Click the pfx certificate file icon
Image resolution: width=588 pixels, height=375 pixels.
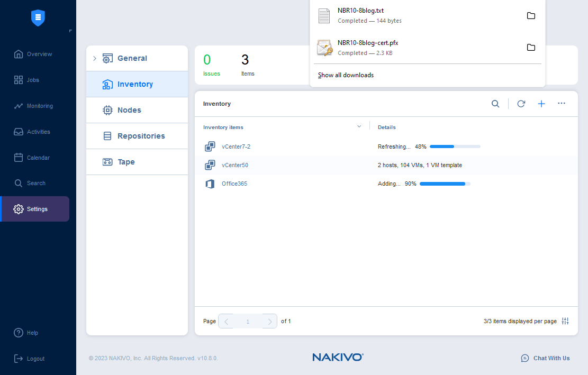click(324, 48)
